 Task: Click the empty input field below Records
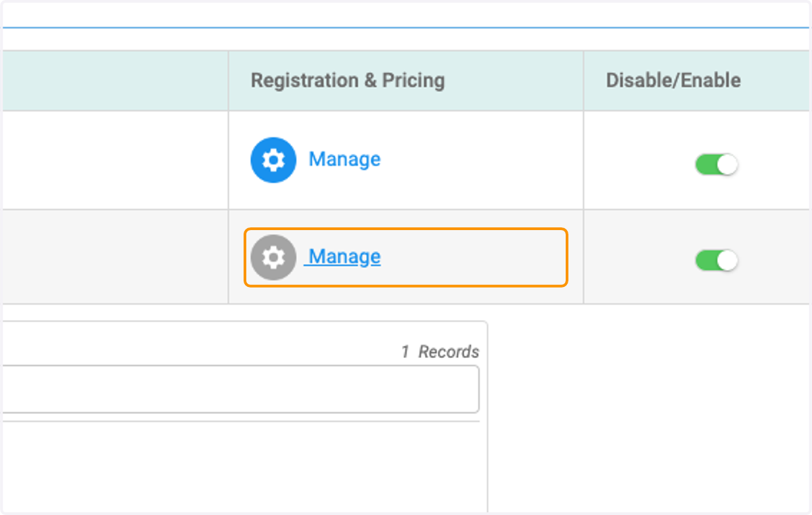(240, 389)
